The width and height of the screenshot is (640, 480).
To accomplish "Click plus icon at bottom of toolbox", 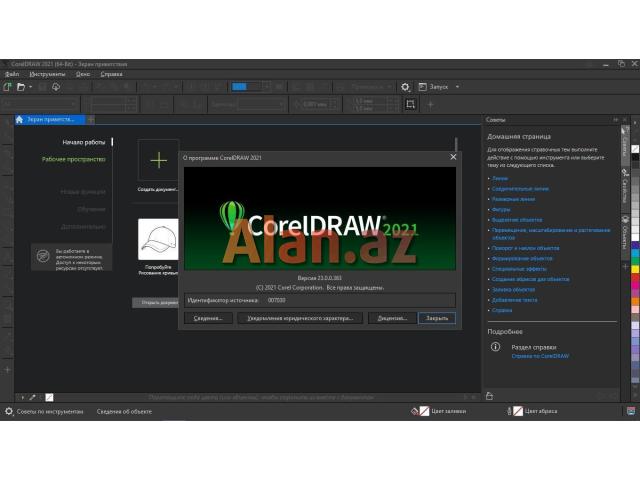I will (7, 370).
